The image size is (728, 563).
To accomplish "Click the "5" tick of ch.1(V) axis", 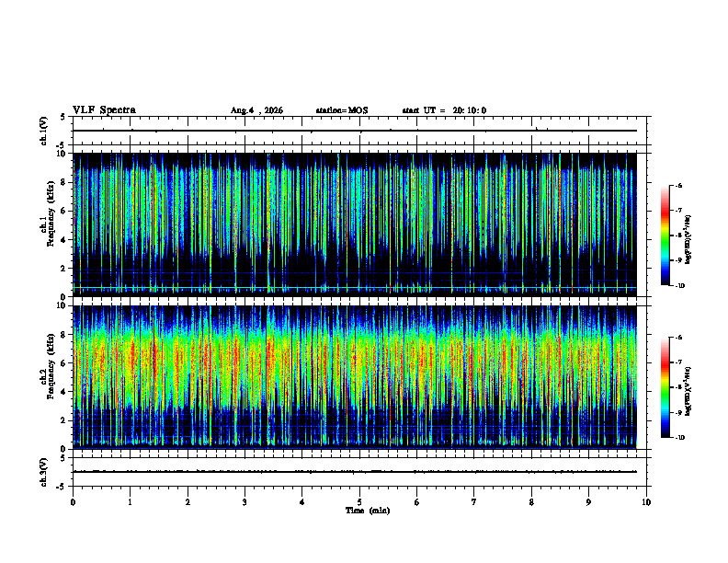I will [63, 117].
